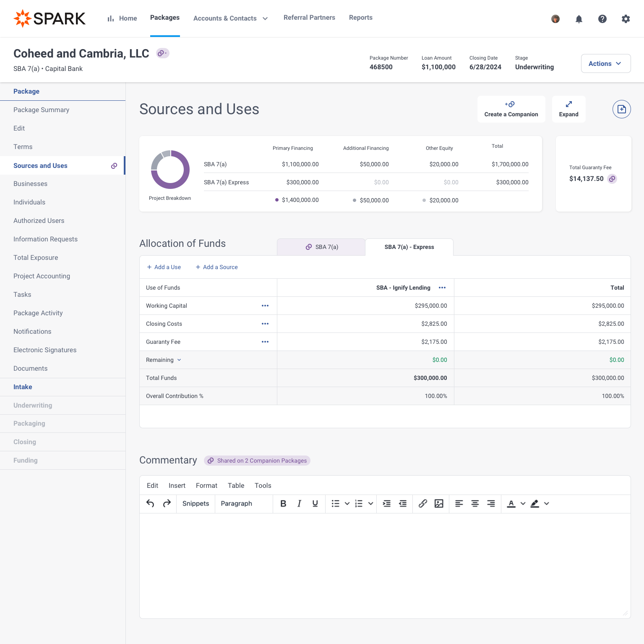The height and width of the screenshot is (644, 644).
Task: Open the Actions dropdown
Action: [606, 63]
